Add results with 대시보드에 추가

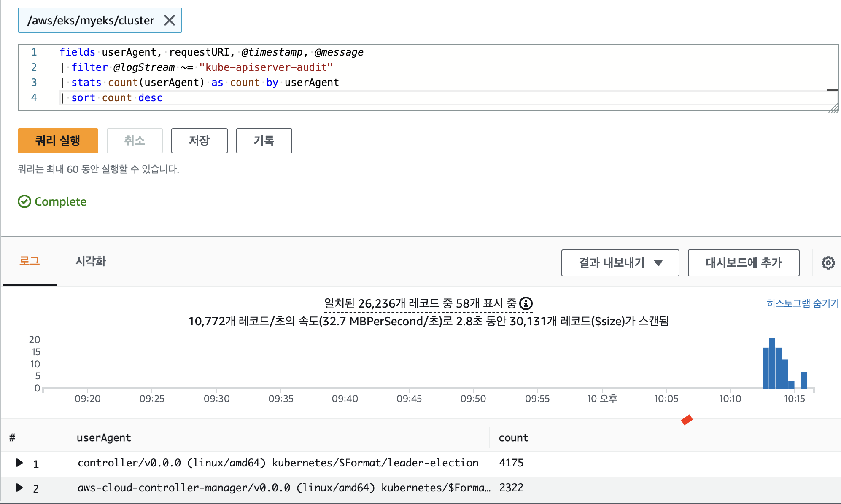tap(743, 263)
